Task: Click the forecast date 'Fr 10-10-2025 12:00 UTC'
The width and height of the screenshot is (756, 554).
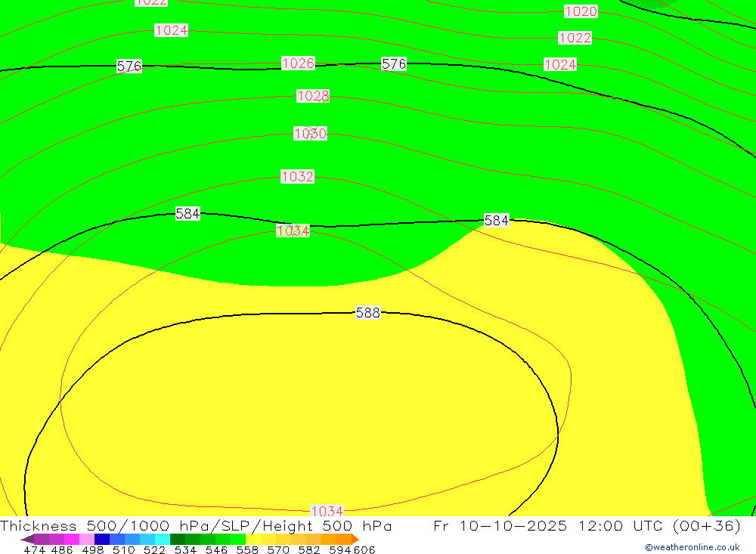Action: [548, 525]
